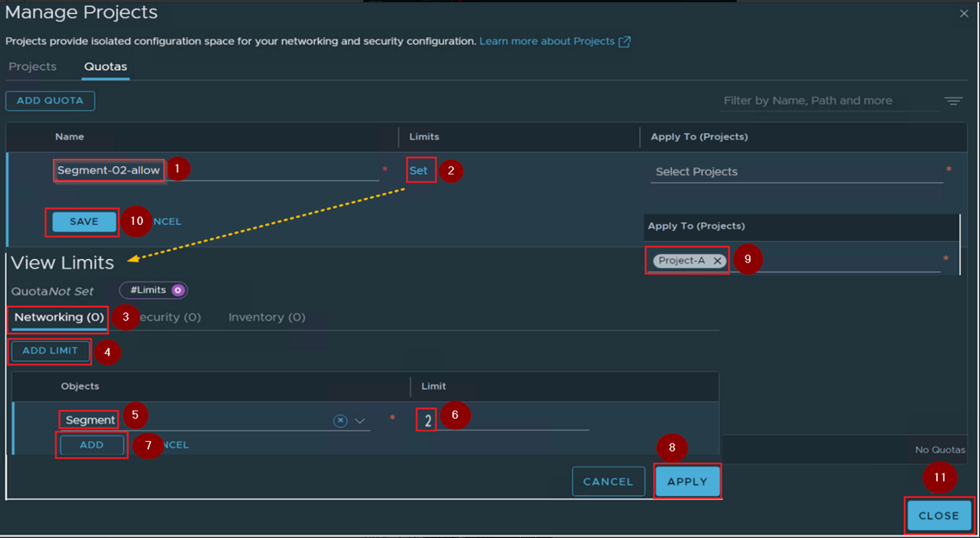Switch to the Projects tab

click(x=33, y=67)
